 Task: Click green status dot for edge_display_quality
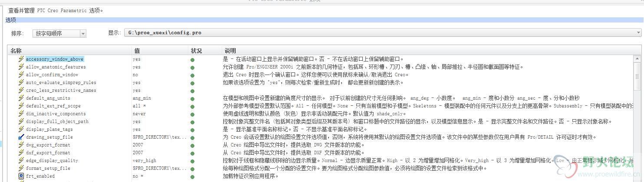(x=192, y=161)
